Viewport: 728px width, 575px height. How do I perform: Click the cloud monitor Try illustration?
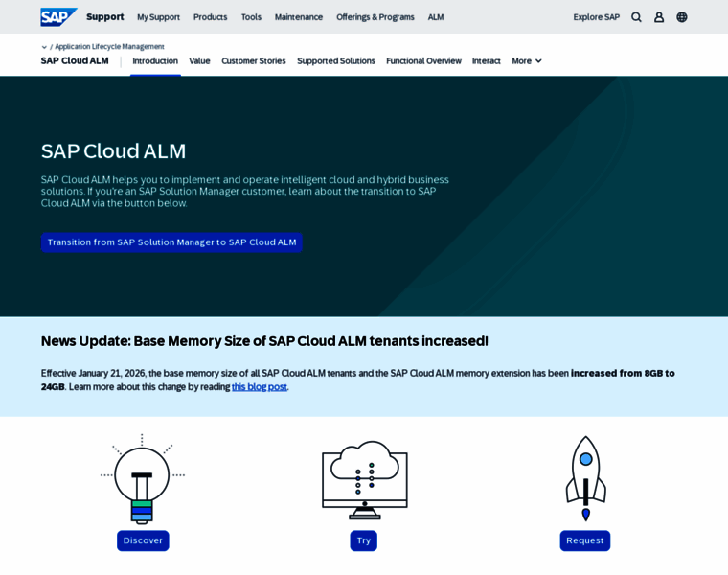(364, 480)
